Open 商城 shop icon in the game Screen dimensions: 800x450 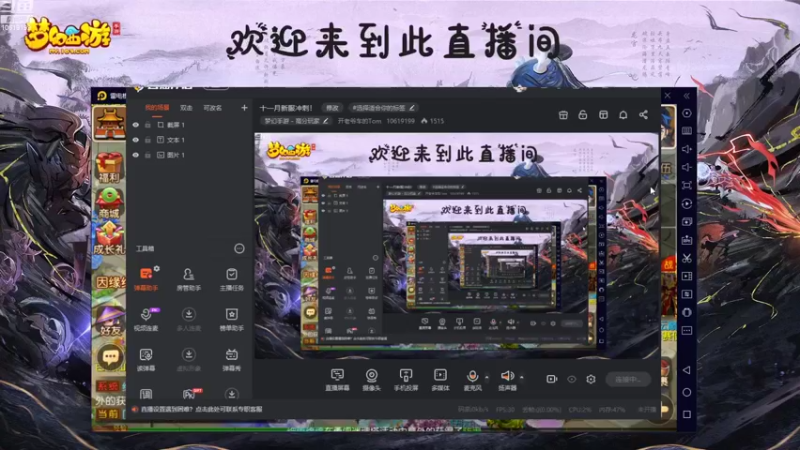109,203
